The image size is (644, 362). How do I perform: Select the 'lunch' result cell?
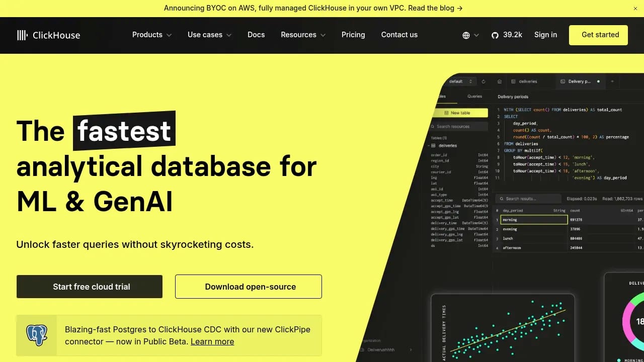pyautogui.click(x=535, y=238)
